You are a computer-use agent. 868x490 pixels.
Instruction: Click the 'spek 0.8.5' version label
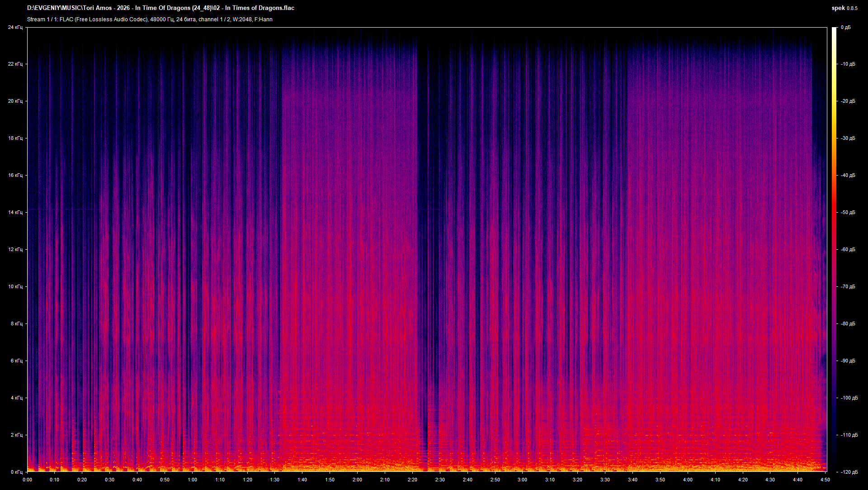(x=844, y=8)
